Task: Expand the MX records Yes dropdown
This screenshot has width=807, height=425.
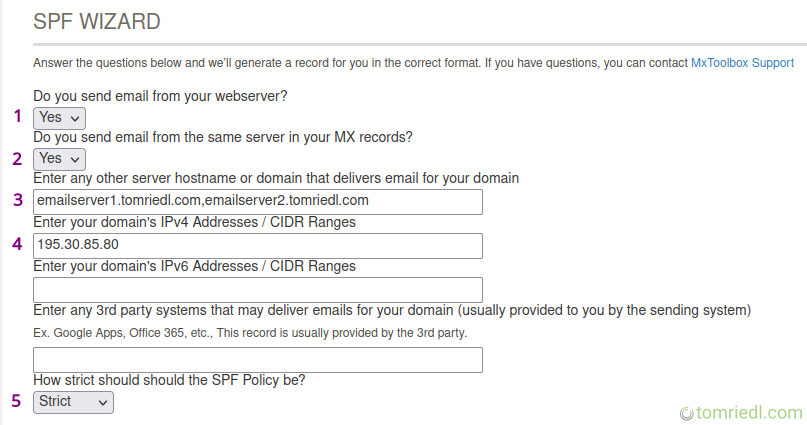Action: click(x=59, y=158)
